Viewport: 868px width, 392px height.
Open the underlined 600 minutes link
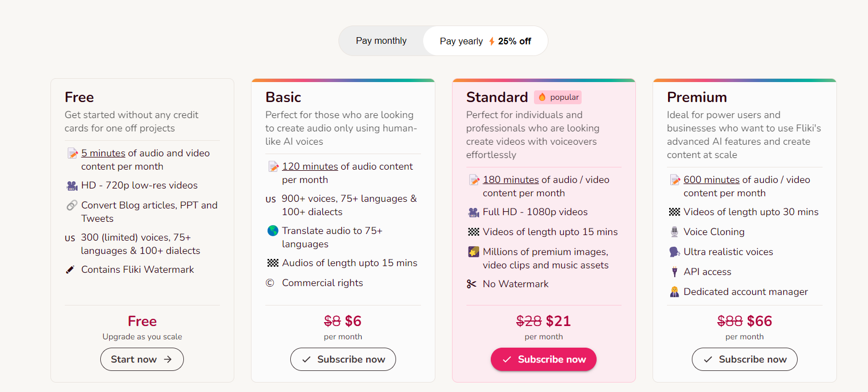click(711, 180)
